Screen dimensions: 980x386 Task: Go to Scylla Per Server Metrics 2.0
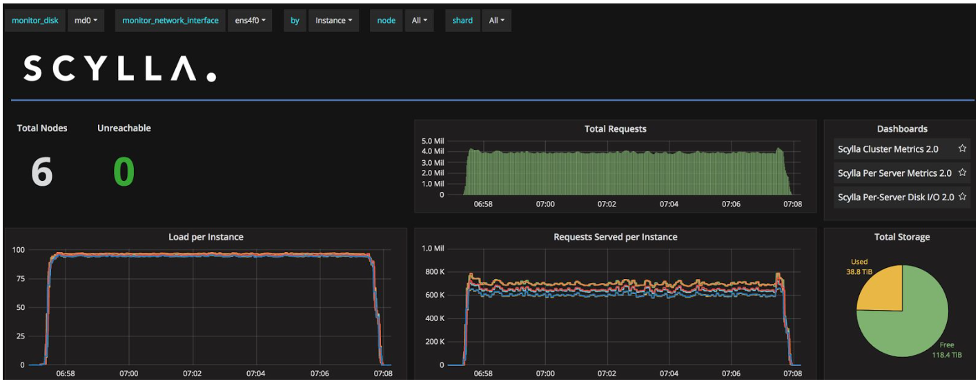894,173
